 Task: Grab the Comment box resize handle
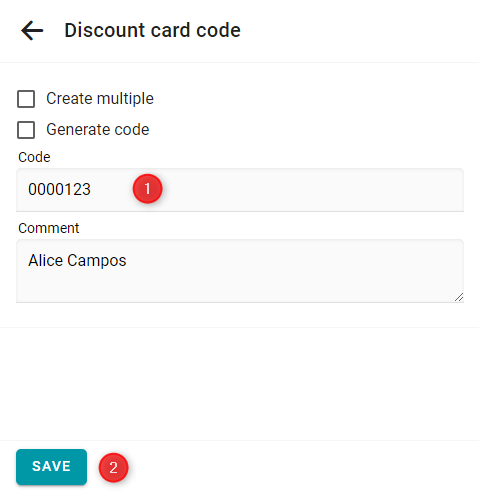459,297
